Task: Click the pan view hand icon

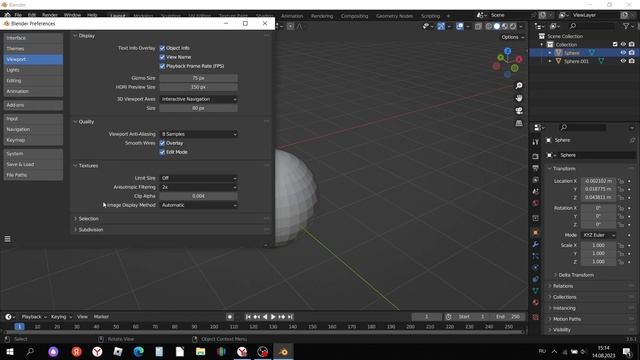Action: pyautogui.click(x=519, y=98)
